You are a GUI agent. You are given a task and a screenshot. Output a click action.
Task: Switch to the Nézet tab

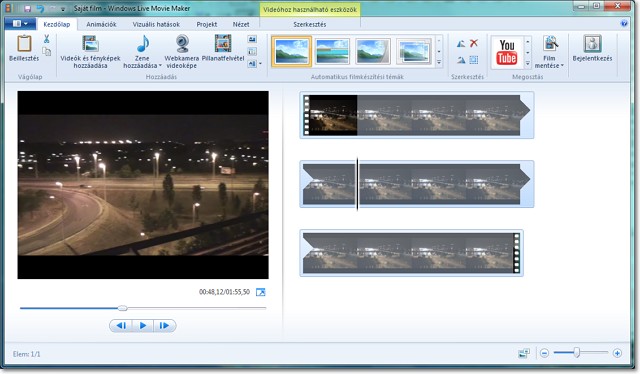point(241,24)
